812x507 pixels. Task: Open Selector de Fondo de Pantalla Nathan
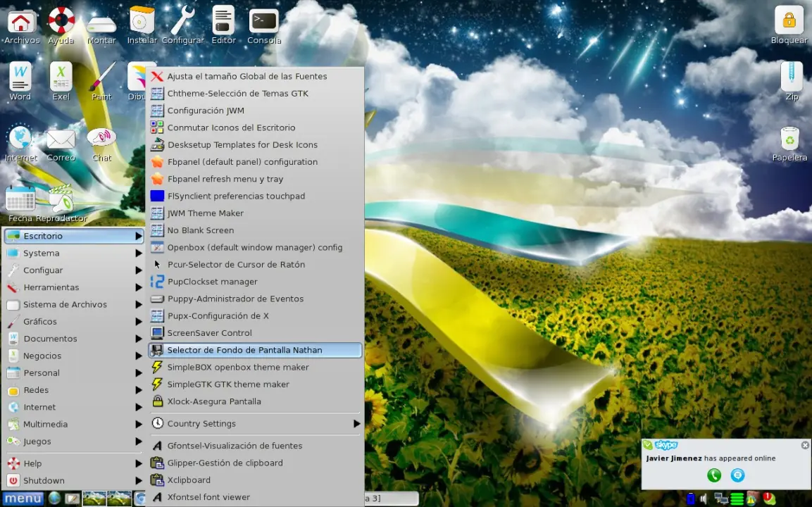[x=256, y=349]
